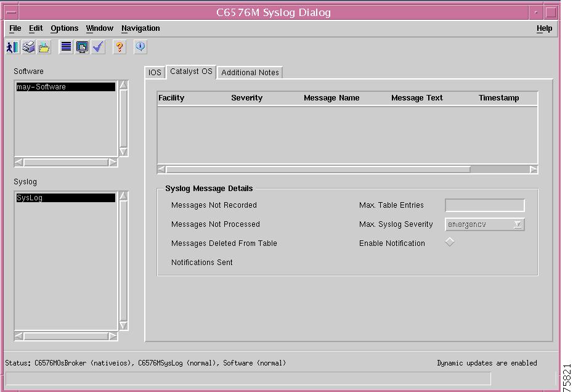Click the monitor viewer icon in toolbar
This screenshot has height=392, width=573.
pyautogui.click(x=82, y=47)
